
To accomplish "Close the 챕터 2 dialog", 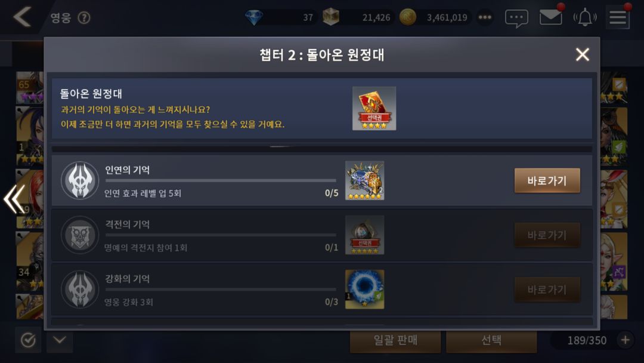I will pyautogui.click(x=583, y=54).
